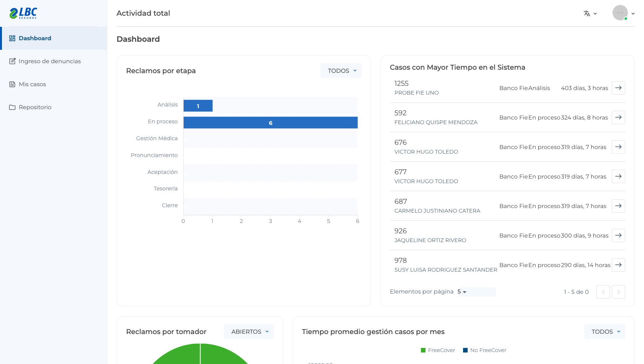Expand the user profile chevron
Screen dimensions: 644x364
633,13
